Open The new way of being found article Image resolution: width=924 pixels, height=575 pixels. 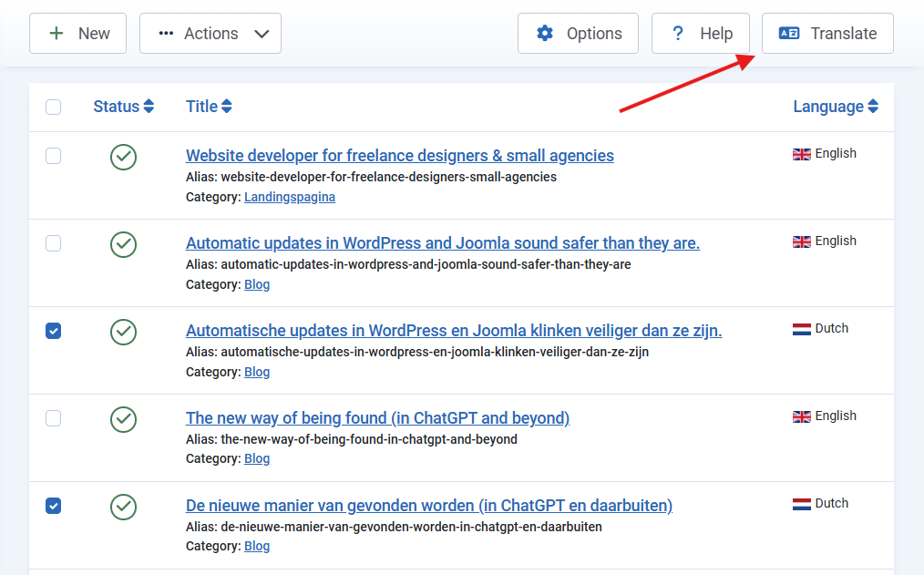click(377, 418)
